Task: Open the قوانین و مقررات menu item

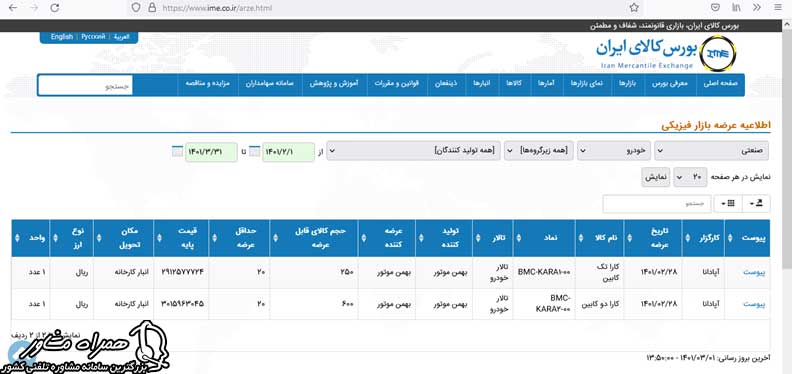Action: coord(396,84)
